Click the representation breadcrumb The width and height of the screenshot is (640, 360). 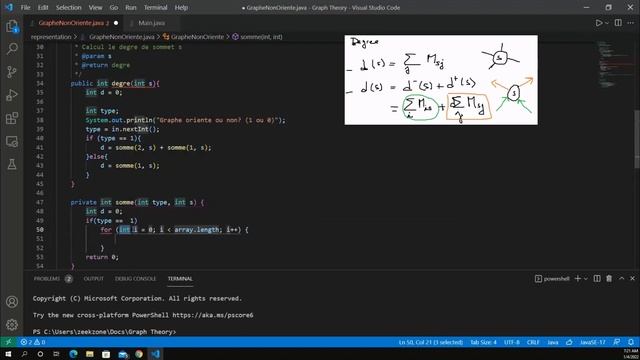(x=51, y=37)
